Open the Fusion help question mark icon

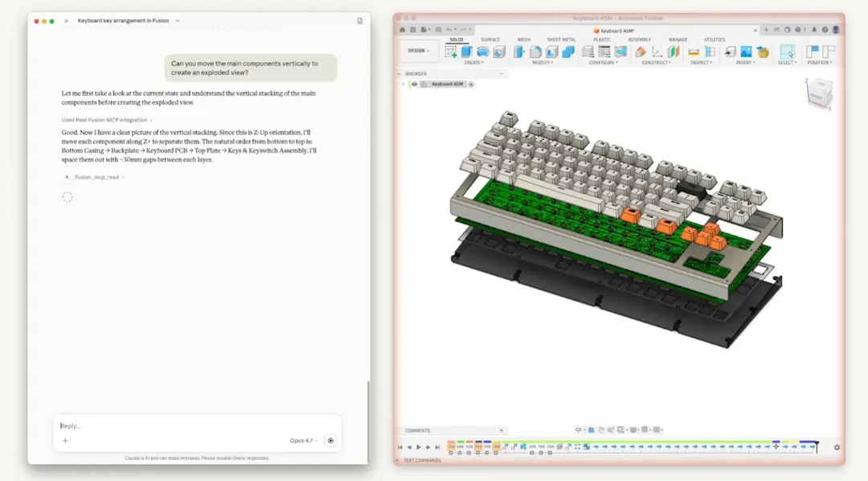click(x=825, y=30)
